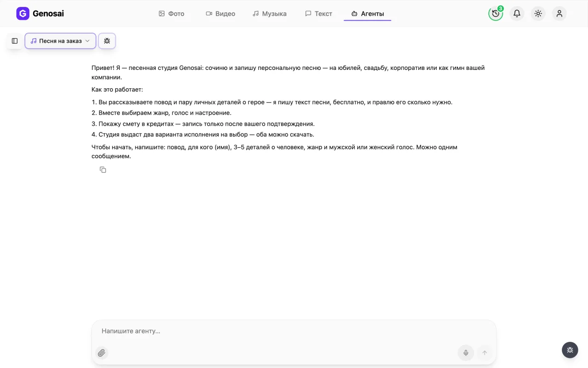The height and width of the screenshot is (368, 588).
Task: Copy the agent's greeting message
Action: [103, 170]
